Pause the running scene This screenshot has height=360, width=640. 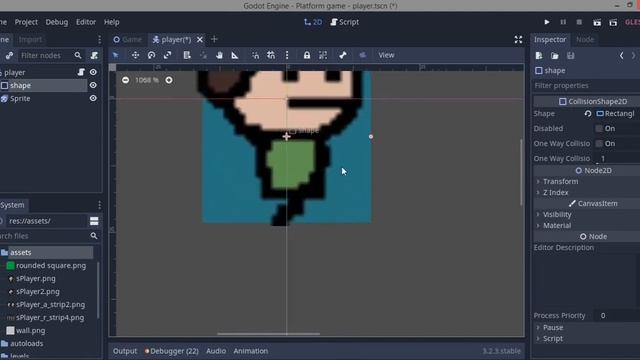click(563, 22)
